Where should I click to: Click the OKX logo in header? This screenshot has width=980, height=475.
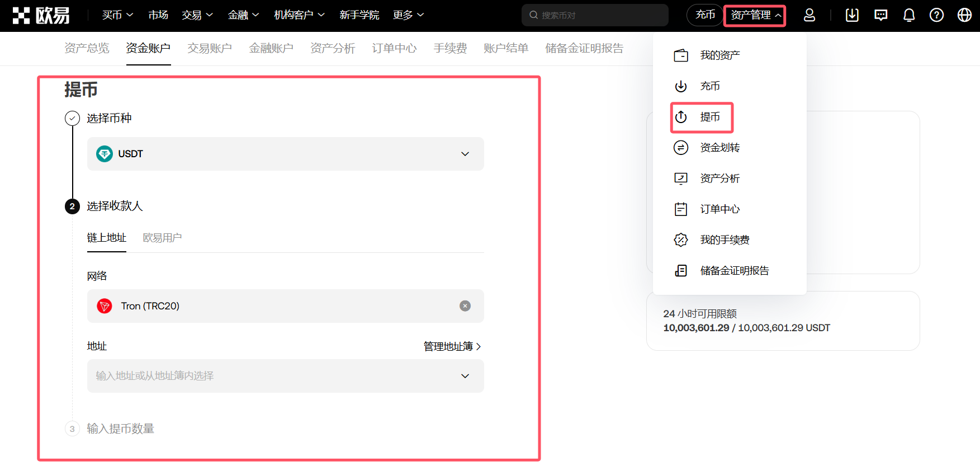point(41,16)
